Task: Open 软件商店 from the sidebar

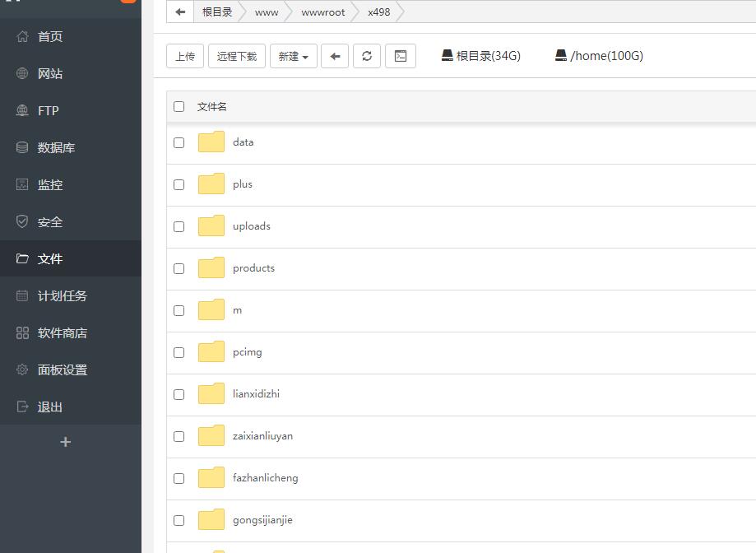Action: (62, 333)
